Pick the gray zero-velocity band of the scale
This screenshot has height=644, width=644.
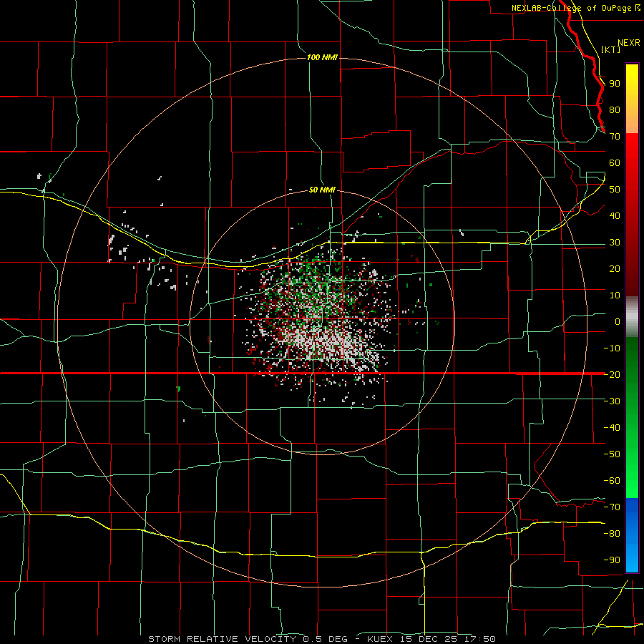pos(632,316)
